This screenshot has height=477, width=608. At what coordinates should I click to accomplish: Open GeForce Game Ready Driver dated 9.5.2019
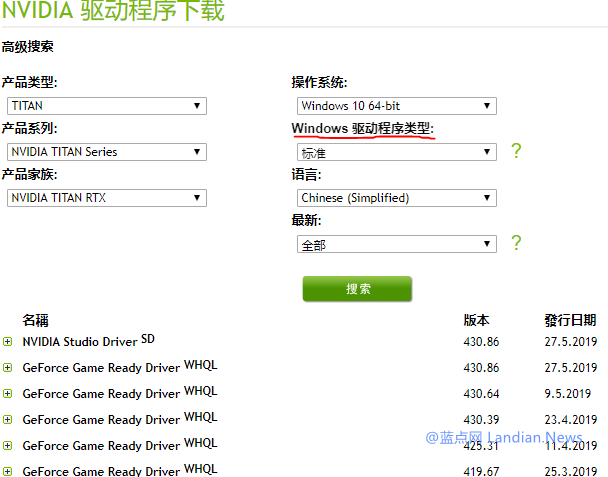click(101, 394)
